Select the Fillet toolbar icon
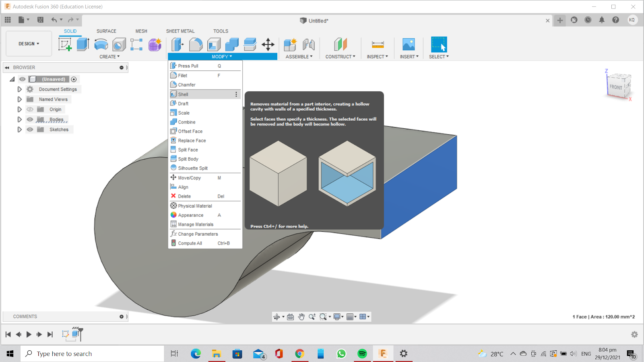This screenshot has width=644, height=362. (196, 44)
